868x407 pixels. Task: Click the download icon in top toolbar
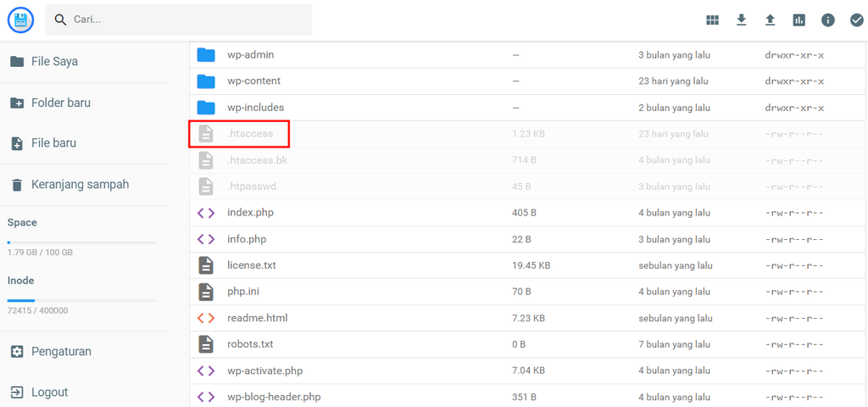[741, 20]
